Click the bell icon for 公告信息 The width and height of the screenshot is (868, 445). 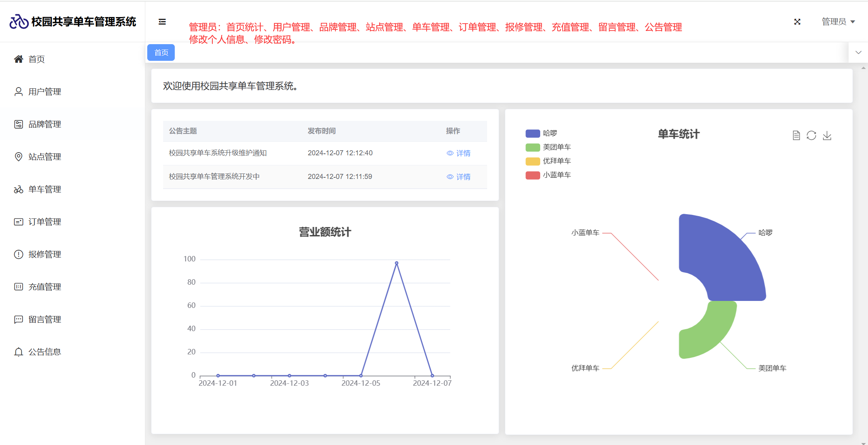coord(19,352)
